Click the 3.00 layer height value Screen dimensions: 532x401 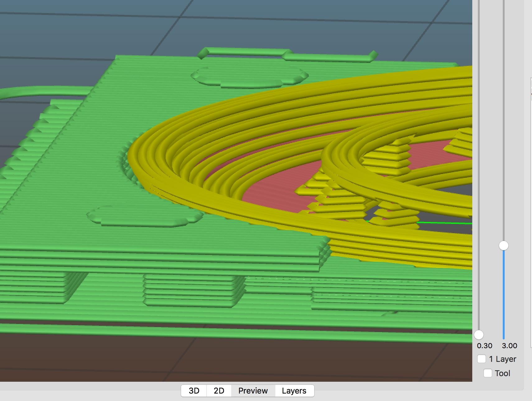coord(509,346)
